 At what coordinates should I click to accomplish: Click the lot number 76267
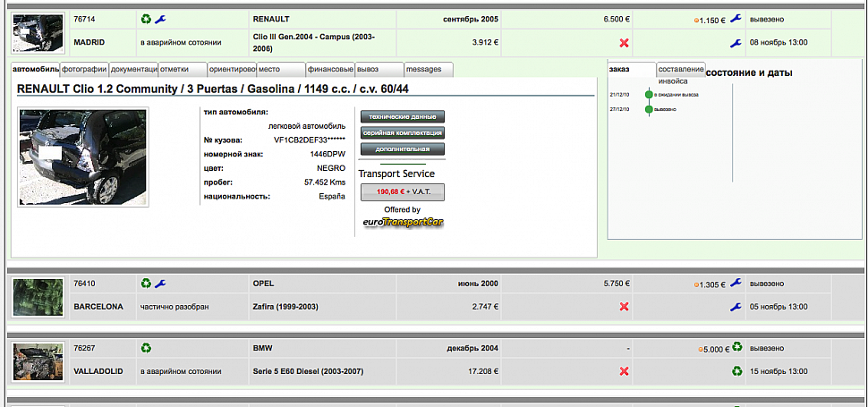(x=84, y=348)
